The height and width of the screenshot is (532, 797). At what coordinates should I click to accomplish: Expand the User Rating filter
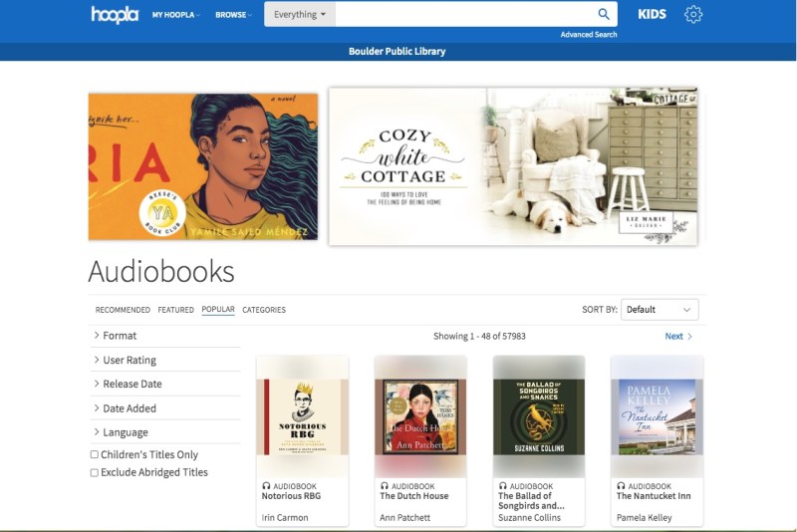point(164,360)
